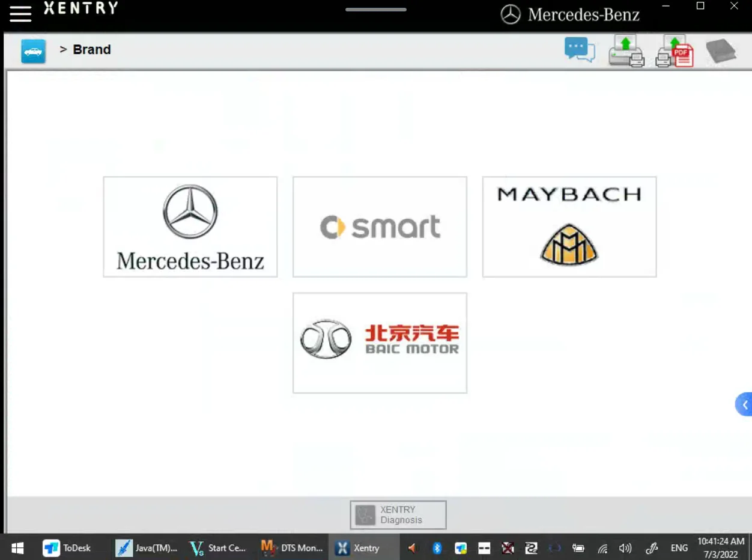Click the orange speaker tray icon
The image size is (752, 560).
[x=412, y=548]
